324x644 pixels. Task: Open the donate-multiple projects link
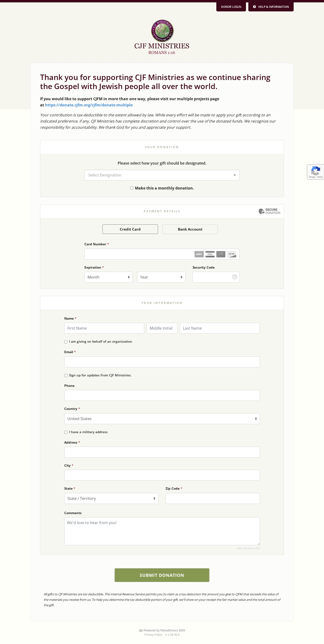coord(89,105)
